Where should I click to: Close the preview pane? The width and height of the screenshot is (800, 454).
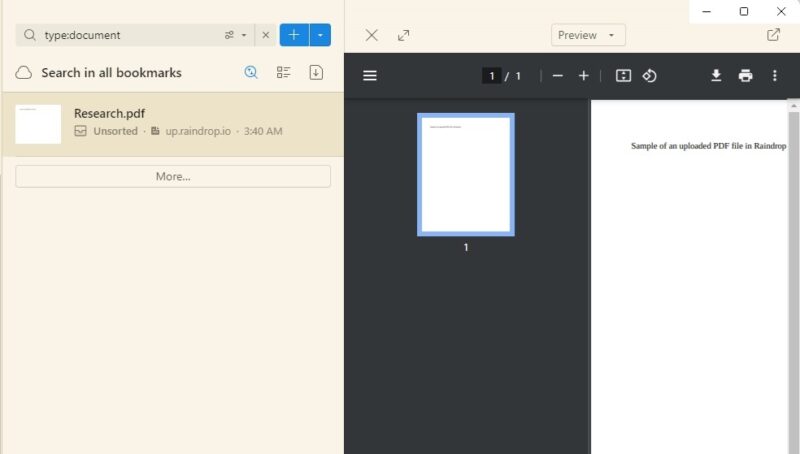pos(372,35)
